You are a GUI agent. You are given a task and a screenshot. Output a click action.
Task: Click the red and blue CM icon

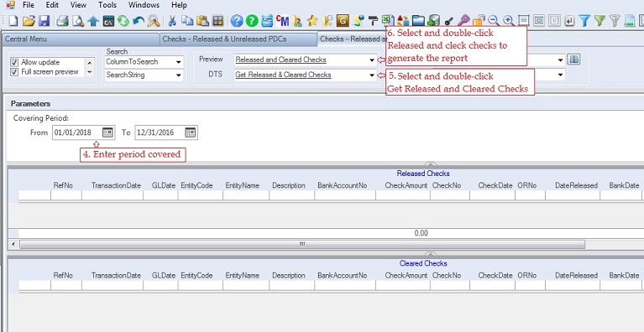(x=283, y=20)
